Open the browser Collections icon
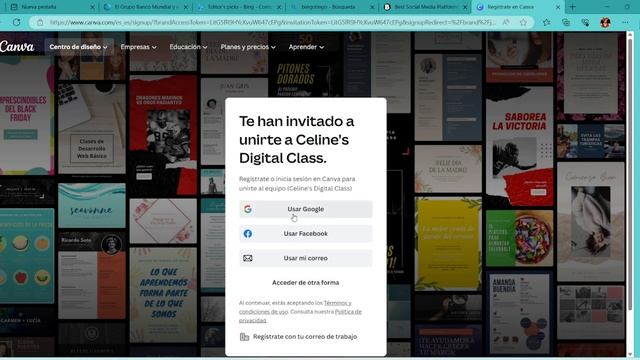 (566, 22)
